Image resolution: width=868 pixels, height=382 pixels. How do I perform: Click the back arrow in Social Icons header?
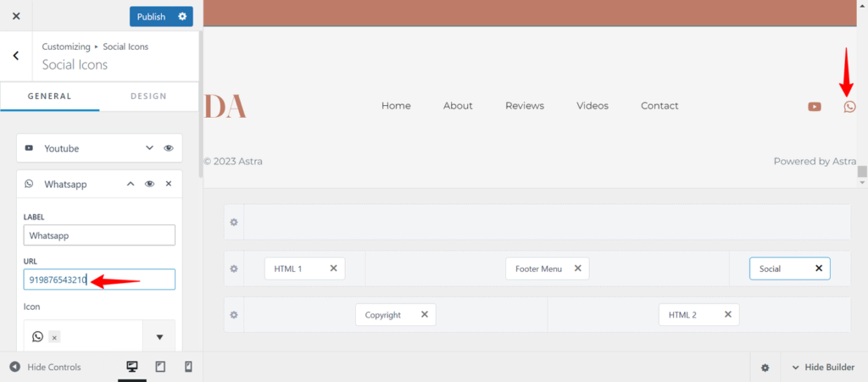[16, 56]
